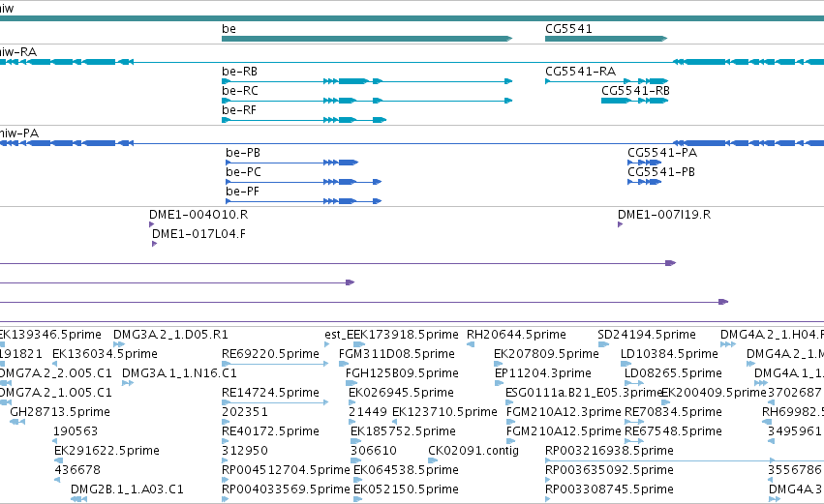Select the DMG3A.1_1.N16.C1 EST label
Image resolution: width=824 pixels, height=504 pixels.
tap(179, 373)
